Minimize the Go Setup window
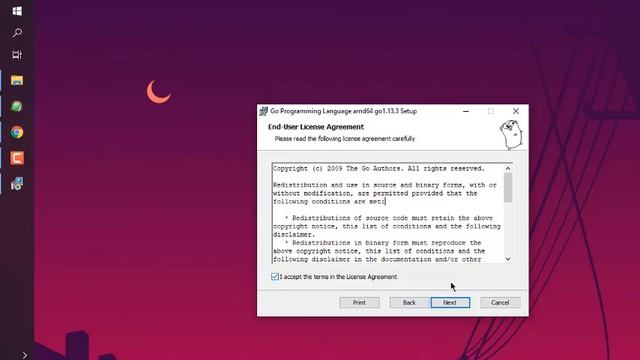This screenshot has width=640, height=360. coord(466,111)
